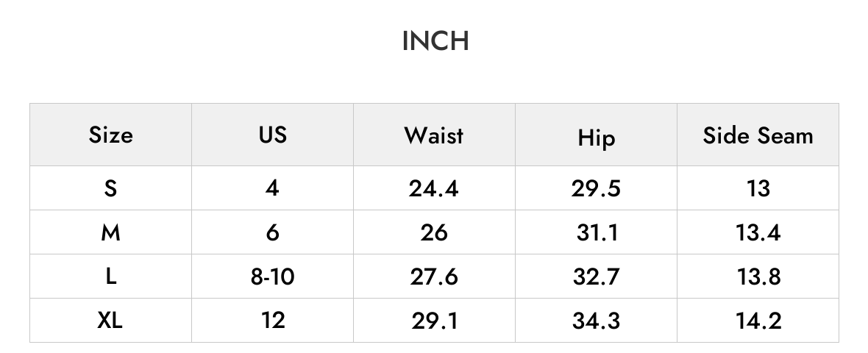Select the US column header
This screenshot has height=353, width=868.
(x=272, y=135)
